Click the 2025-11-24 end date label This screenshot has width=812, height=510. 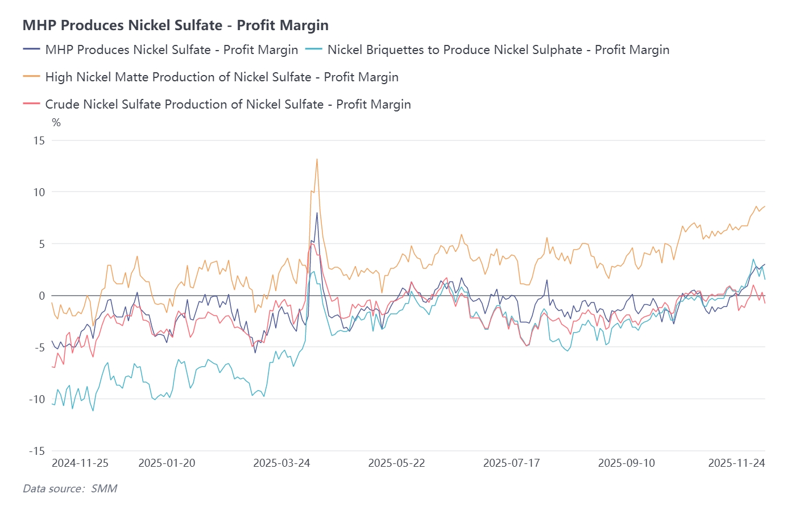point(736,463)
